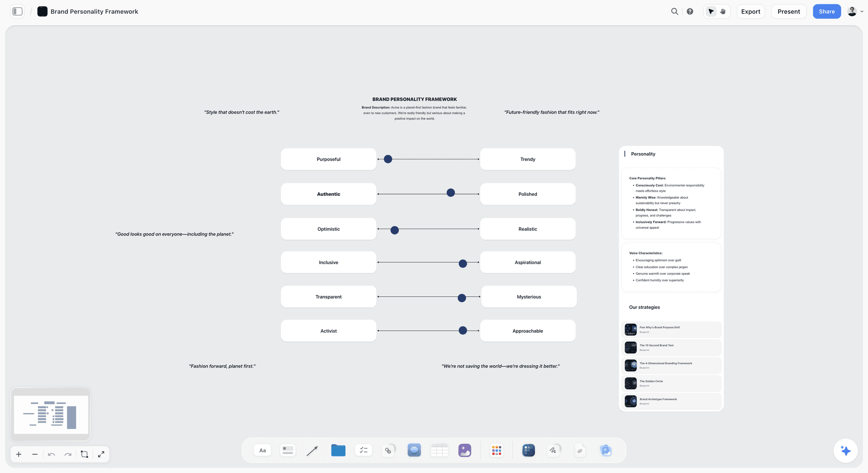This screenshot has height=473, width=868.
Task: Click the fit-to-frame crop icon
Action: point(84,454)
